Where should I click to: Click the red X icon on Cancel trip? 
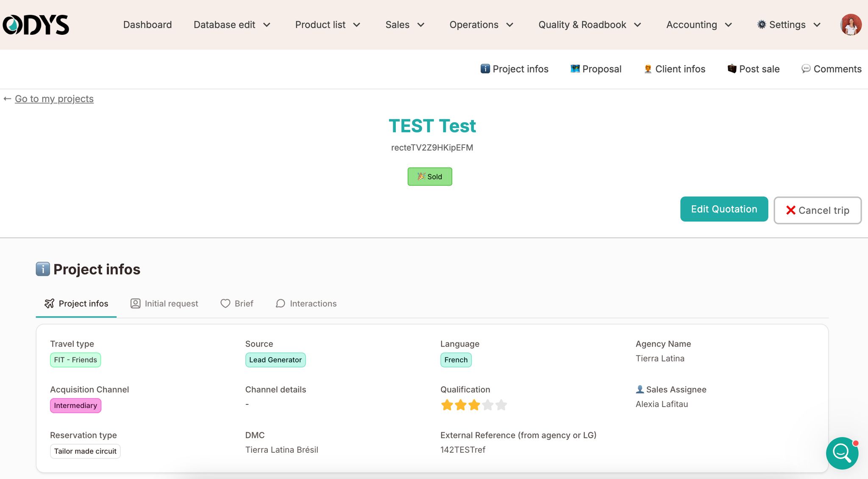click(x=791, y=210)
